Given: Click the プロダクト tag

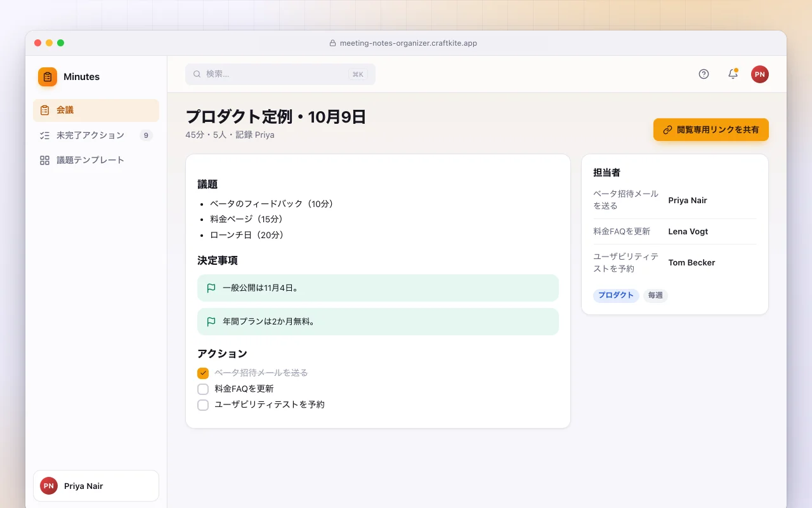Looking at the screenshot, I should 616,295.
